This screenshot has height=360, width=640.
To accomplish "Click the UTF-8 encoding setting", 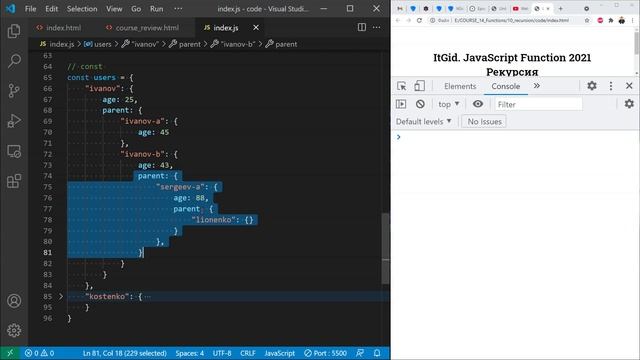I will point(222,353).
